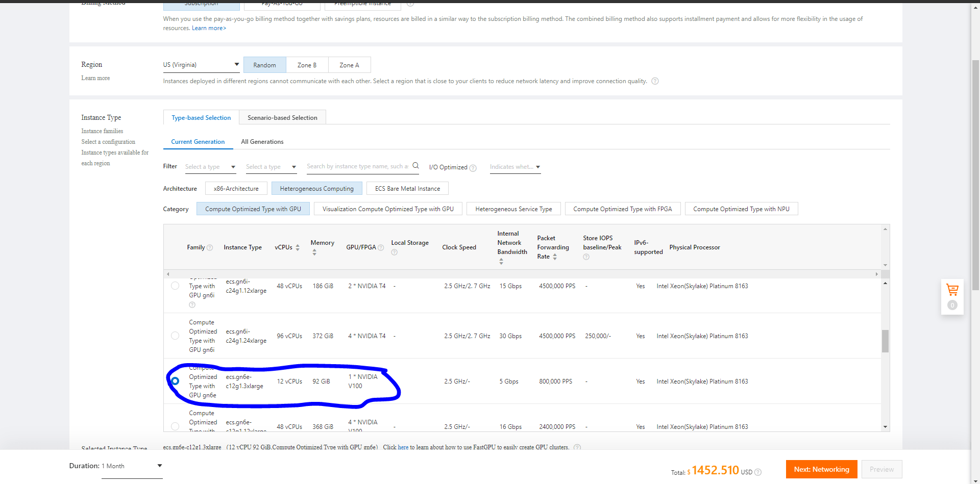Click the total price 1452.510
The image size is (980, 484).
pyautogui.click(x=715, y=470)
